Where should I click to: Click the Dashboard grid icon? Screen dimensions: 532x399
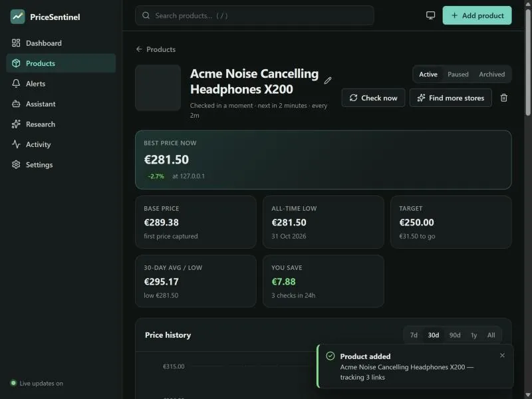(16, 43)
